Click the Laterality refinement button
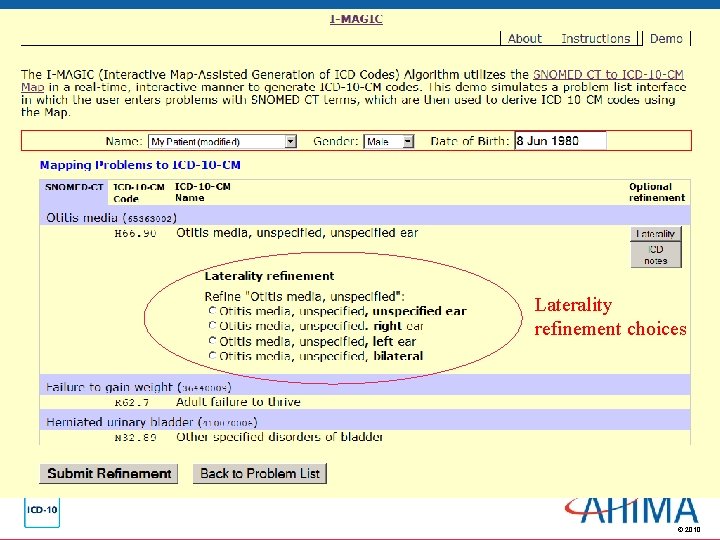 (655, 234)
